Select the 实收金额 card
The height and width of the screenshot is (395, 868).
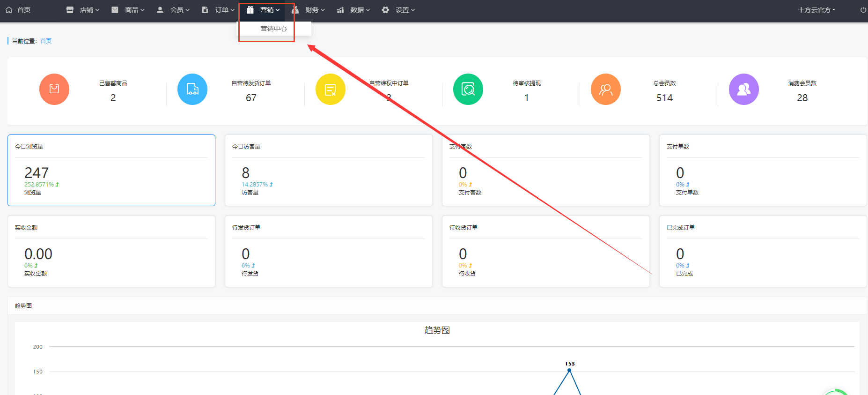(111, 251)
